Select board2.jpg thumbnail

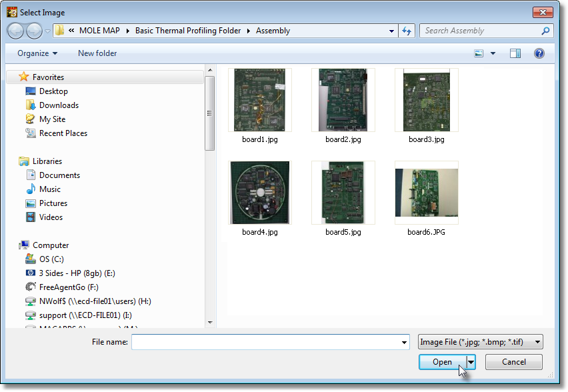(x=343, y=100)
